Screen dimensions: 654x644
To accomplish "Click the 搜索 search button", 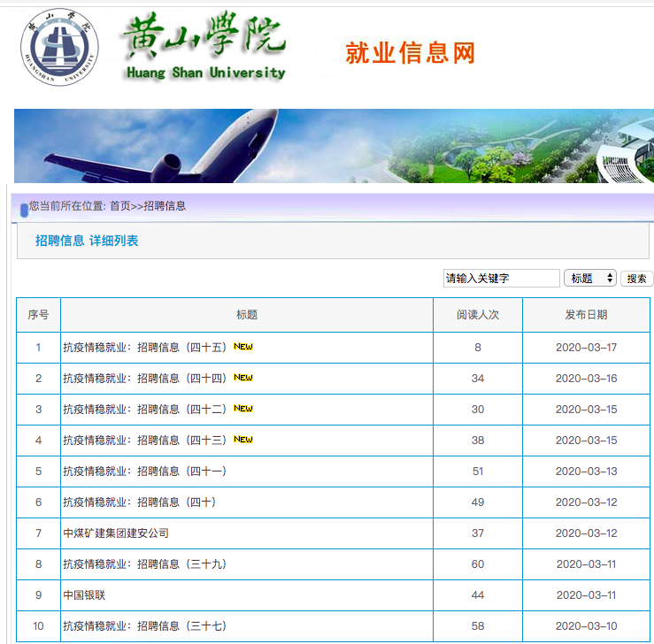I will (x=636, y=279).
